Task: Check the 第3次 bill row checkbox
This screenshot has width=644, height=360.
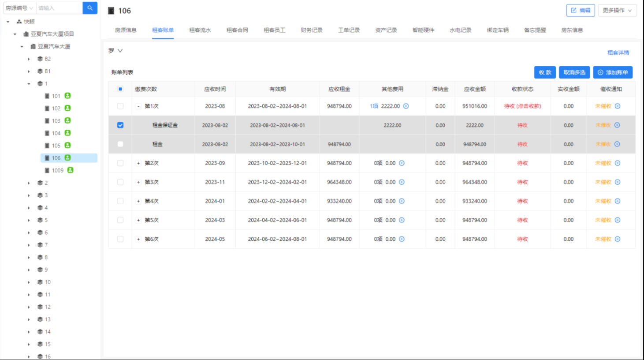Action: (120, 182)
